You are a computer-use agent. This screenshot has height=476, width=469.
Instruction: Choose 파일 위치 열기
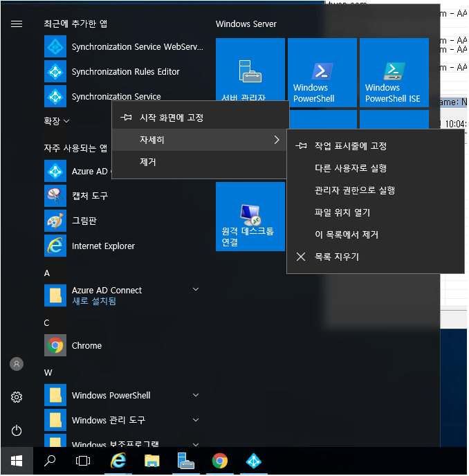pyautogui.click(x=376, y=212)
